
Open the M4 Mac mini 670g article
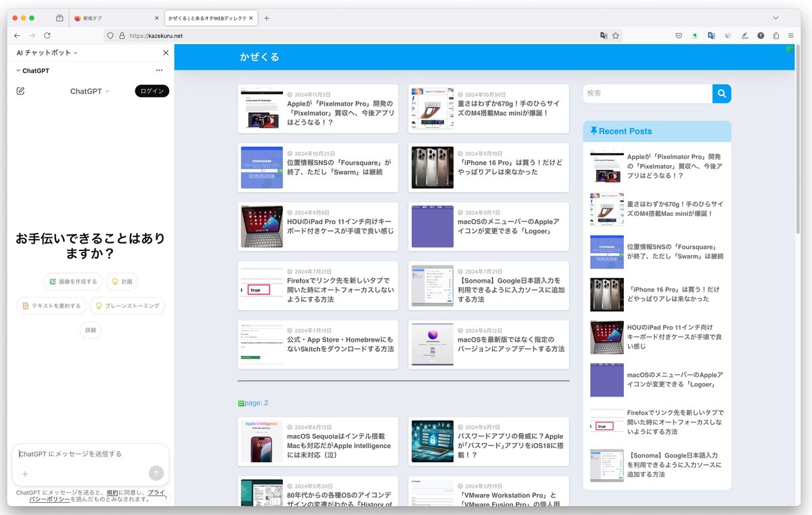(x=489, y=108)
